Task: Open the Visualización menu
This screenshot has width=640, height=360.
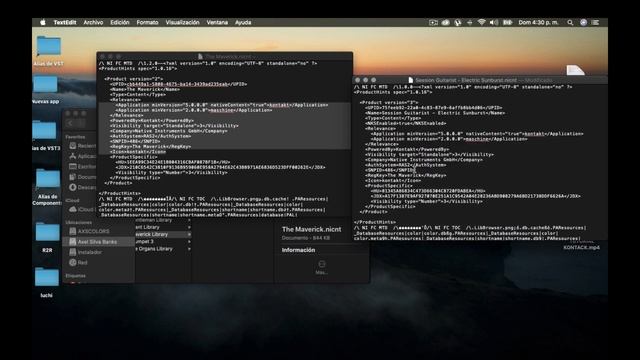Action: point(182,22)
